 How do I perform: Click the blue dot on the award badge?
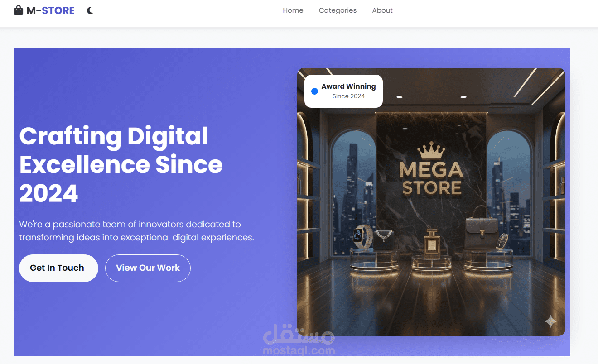[x=314, y=91]
